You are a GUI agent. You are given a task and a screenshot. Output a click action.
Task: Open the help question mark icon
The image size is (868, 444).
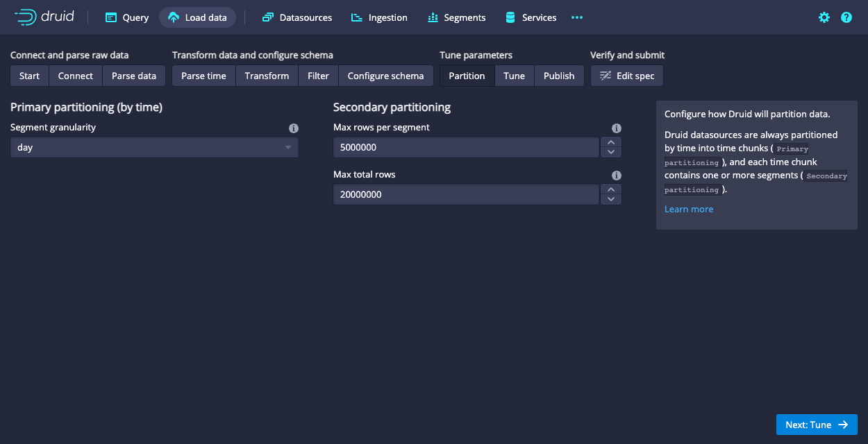click(846, 17)
